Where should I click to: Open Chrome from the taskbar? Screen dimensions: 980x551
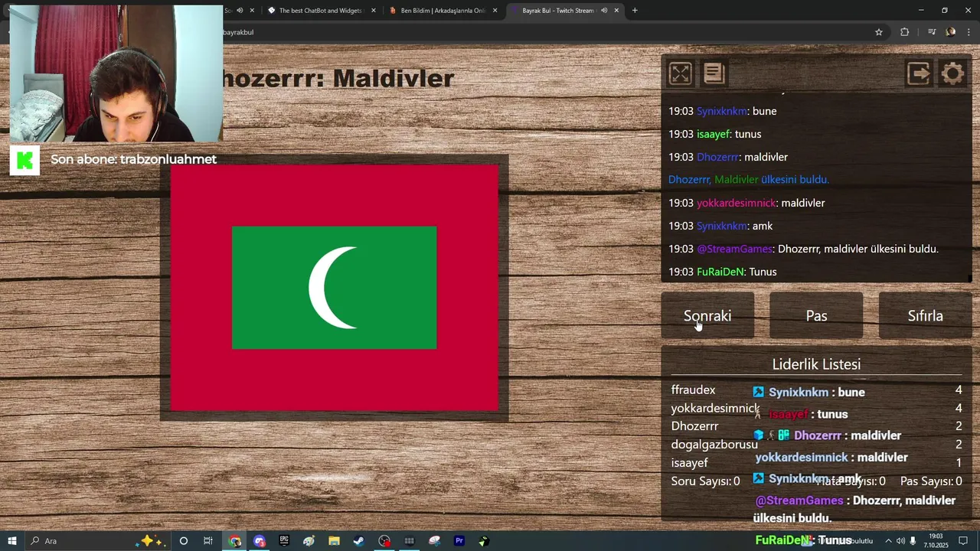pos(235,541)
